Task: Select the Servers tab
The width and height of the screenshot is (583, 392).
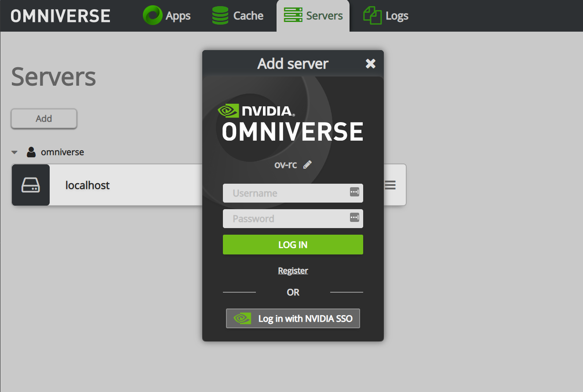Action: point(313,16)
